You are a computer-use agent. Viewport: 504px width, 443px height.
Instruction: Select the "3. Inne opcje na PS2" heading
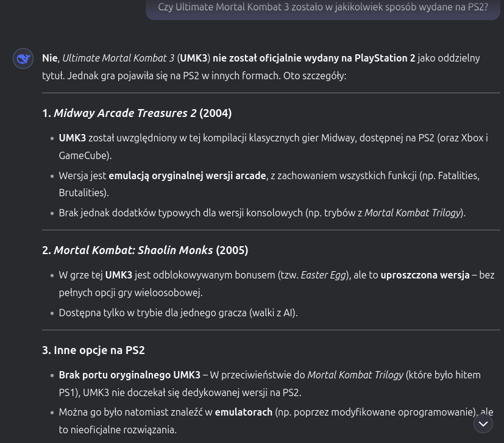click(x=93, y=350)
